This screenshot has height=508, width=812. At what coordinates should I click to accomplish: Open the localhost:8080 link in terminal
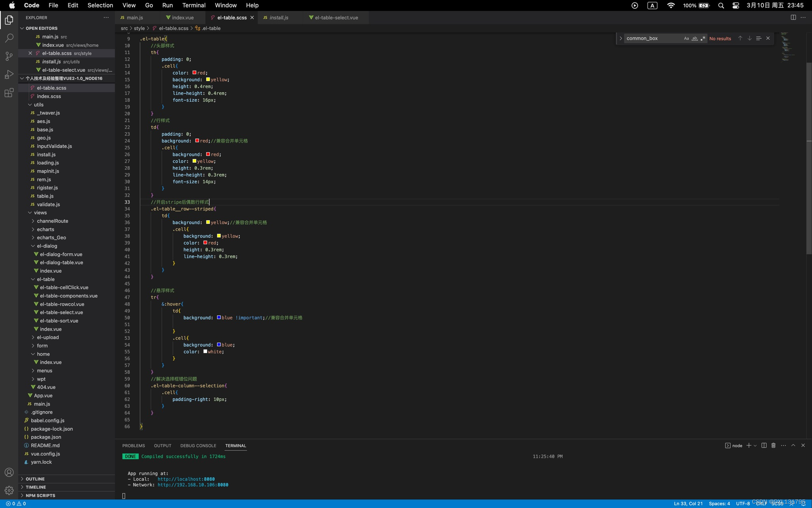[186, 479]
